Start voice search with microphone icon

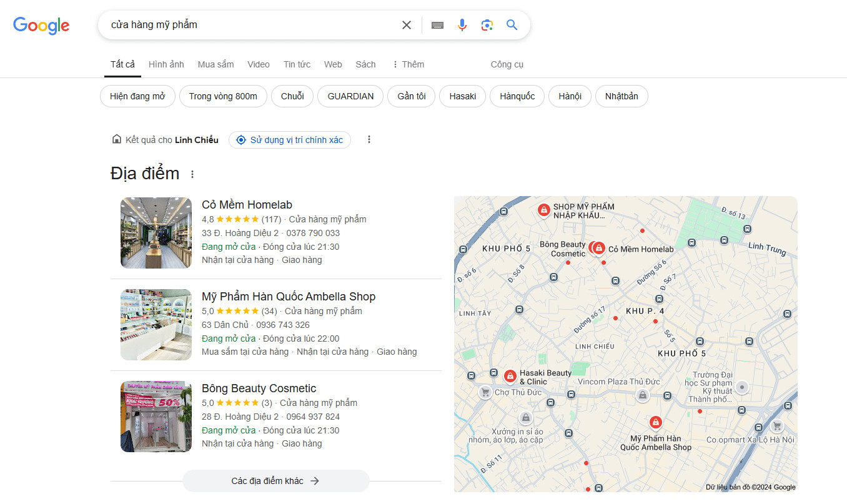point(462,25)
